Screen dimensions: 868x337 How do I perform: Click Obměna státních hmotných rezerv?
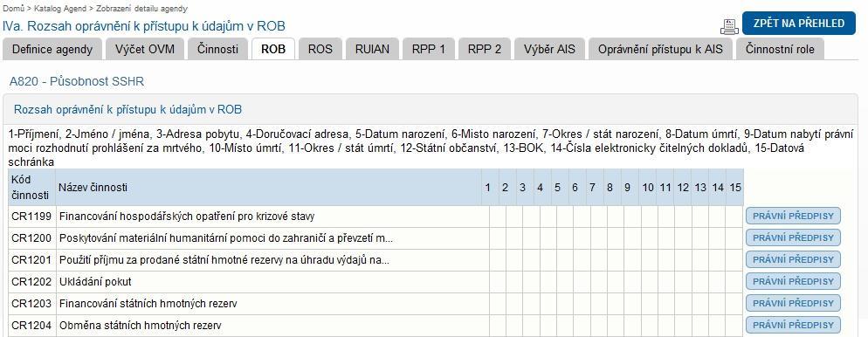[x=140, y=326]
